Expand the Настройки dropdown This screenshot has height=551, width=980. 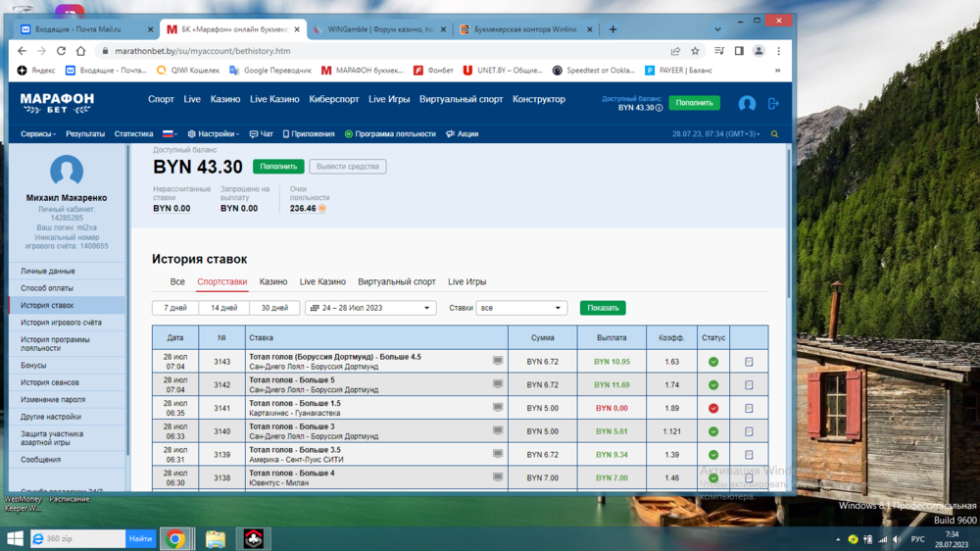[213, 134]
